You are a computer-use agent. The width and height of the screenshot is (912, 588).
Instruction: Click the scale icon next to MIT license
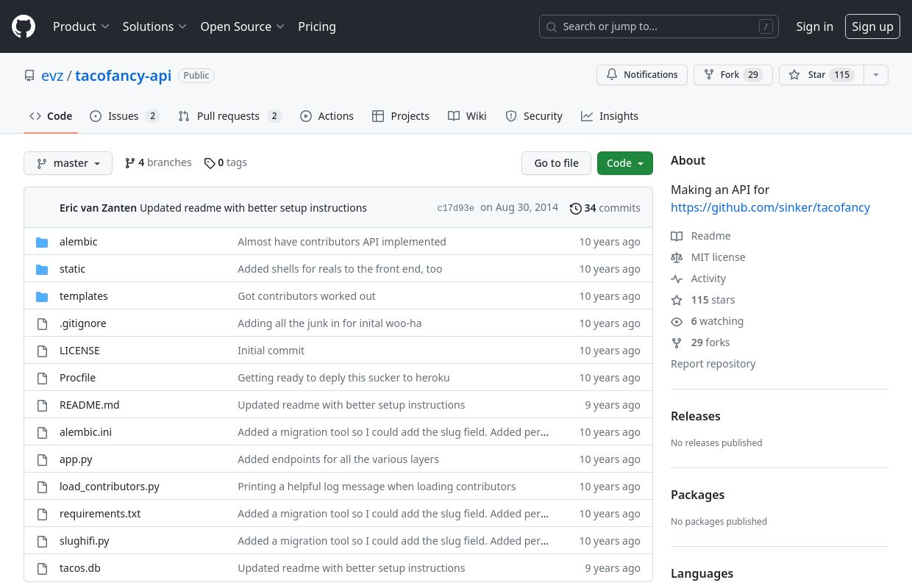(677, 257)
